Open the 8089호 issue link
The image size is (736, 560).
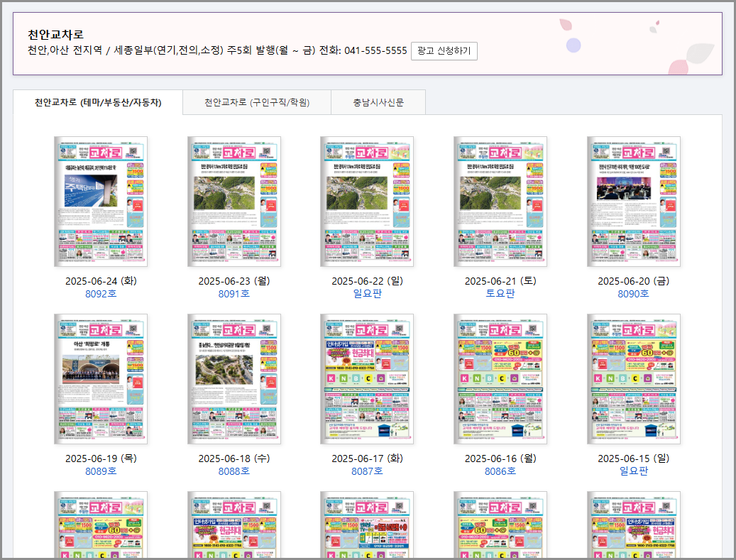[101, 471]
